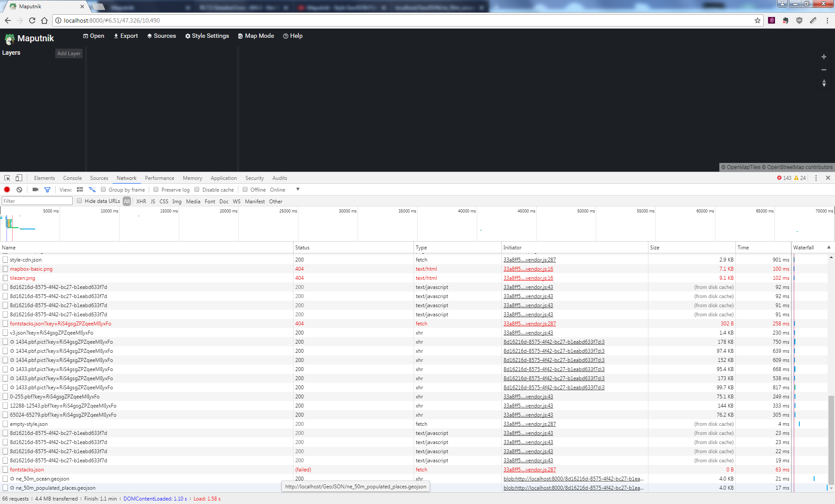Enable the Preserve log checkbox

[156, 189]
